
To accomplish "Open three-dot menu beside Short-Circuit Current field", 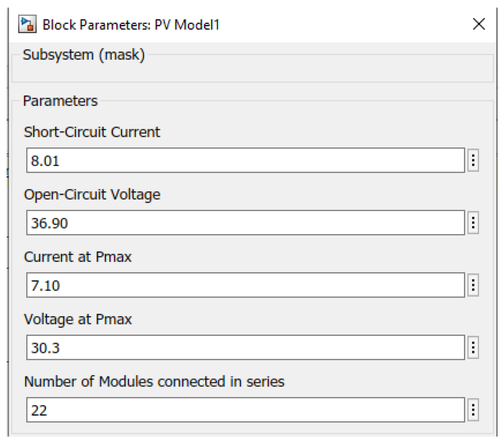I will [473, 160].
